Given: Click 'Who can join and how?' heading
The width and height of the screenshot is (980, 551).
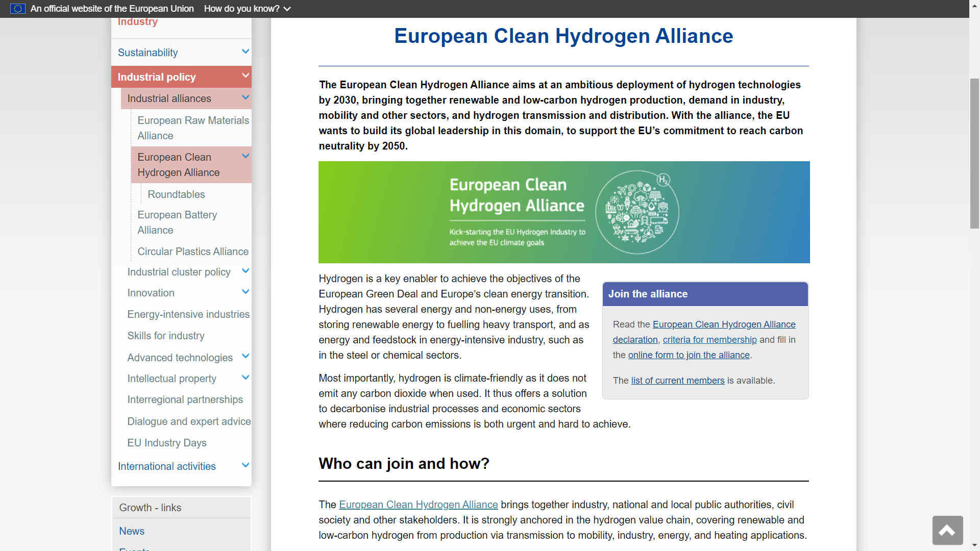Looking at the screenshot, I should click(x=404, y=463).
